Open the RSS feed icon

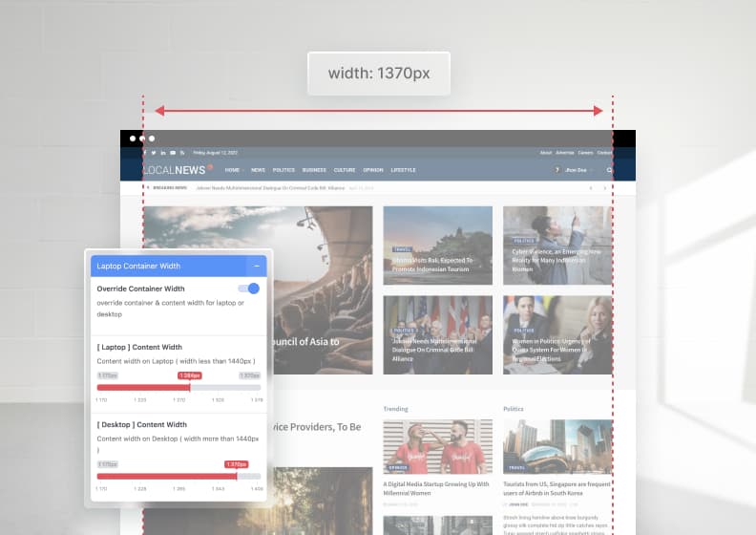tap(181, 153)
